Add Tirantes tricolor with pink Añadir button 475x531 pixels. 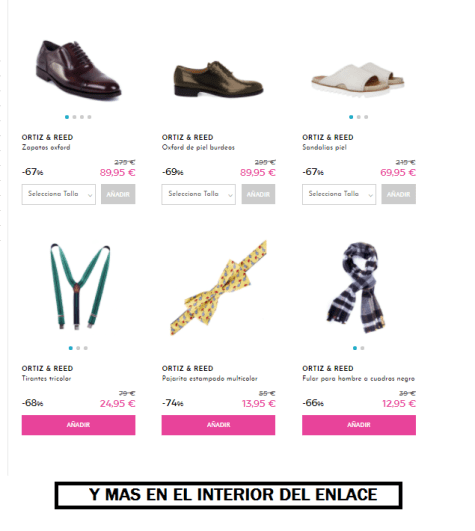tap(78, 425)
